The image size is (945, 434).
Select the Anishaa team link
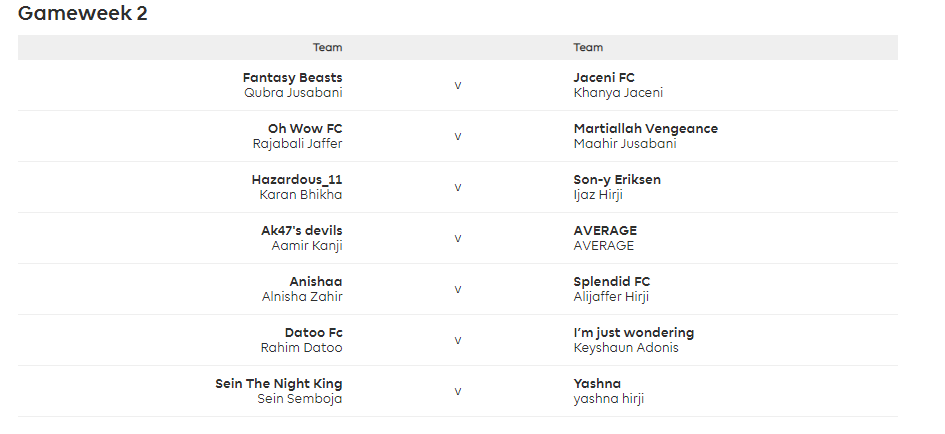[316, 282]
